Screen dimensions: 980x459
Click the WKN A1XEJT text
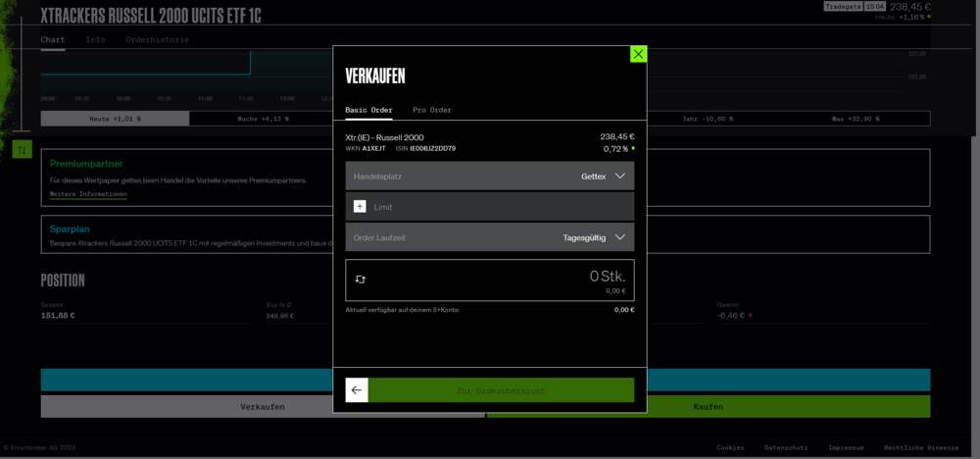click(x=366, y=149)
